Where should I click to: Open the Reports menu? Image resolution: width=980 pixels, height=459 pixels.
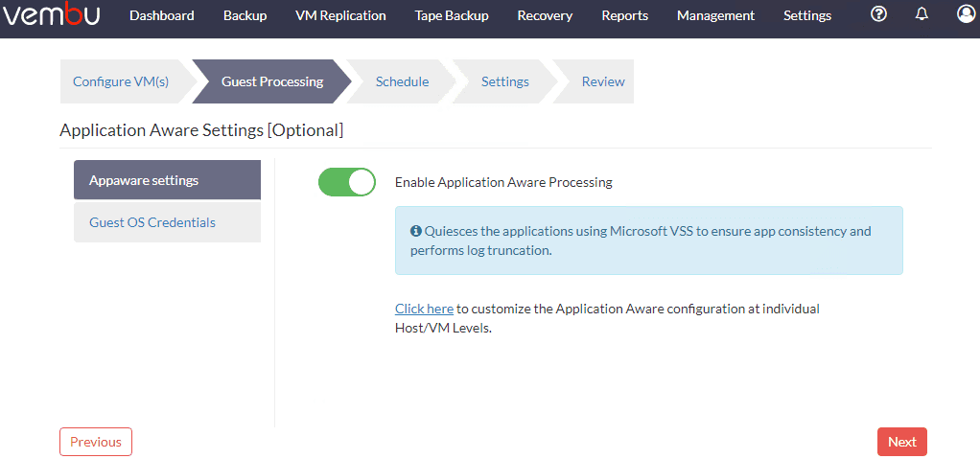(624, 15)
